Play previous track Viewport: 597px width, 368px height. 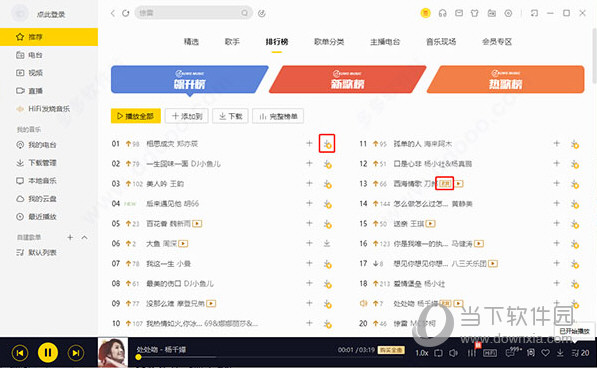tap(20, 353)
